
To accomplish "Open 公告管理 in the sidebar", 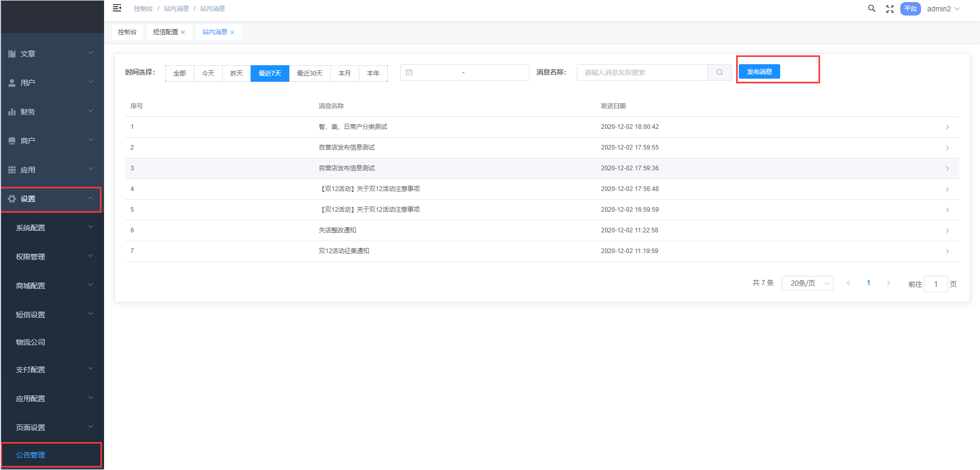I will click(31, 455).
